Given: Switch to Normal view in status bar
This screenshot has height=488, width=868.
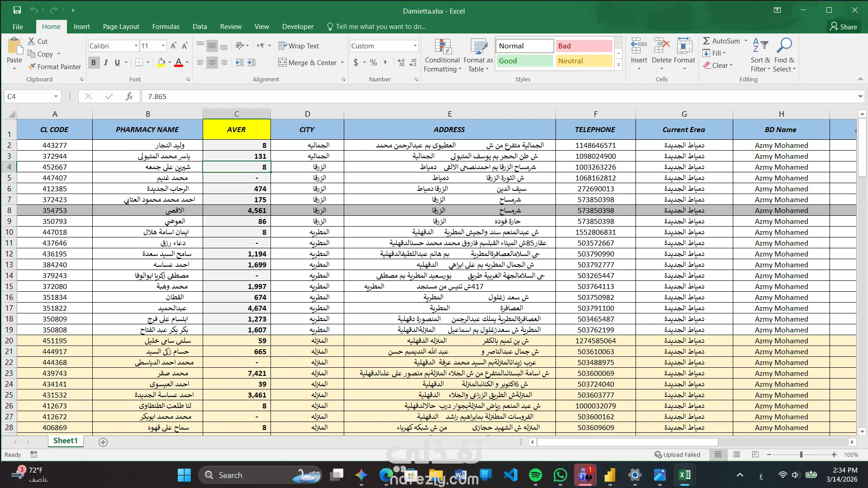Looking at the screenshot, I should click(x=718, y=455).
